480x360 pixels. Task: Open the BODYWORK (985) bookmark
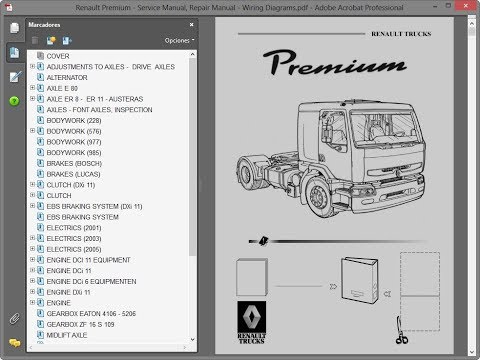[x=74, y=153]
